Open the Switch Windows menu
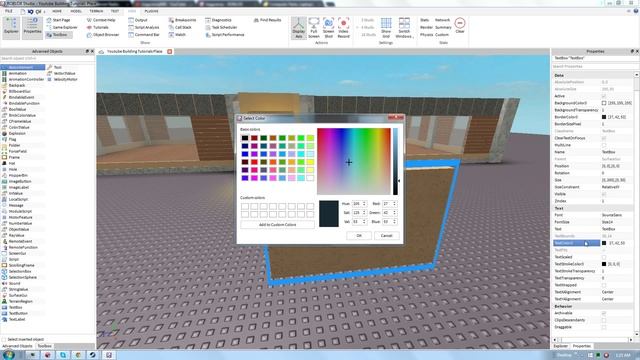This screenshot has height=360, width=640. pyautogui.click(x=404, y=28)
